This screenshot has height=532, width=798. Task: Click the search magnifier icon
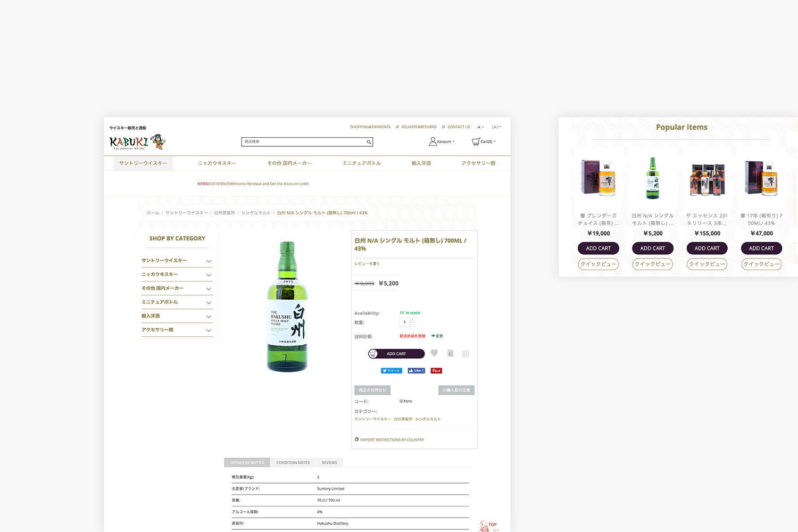[x=368, y=142]
